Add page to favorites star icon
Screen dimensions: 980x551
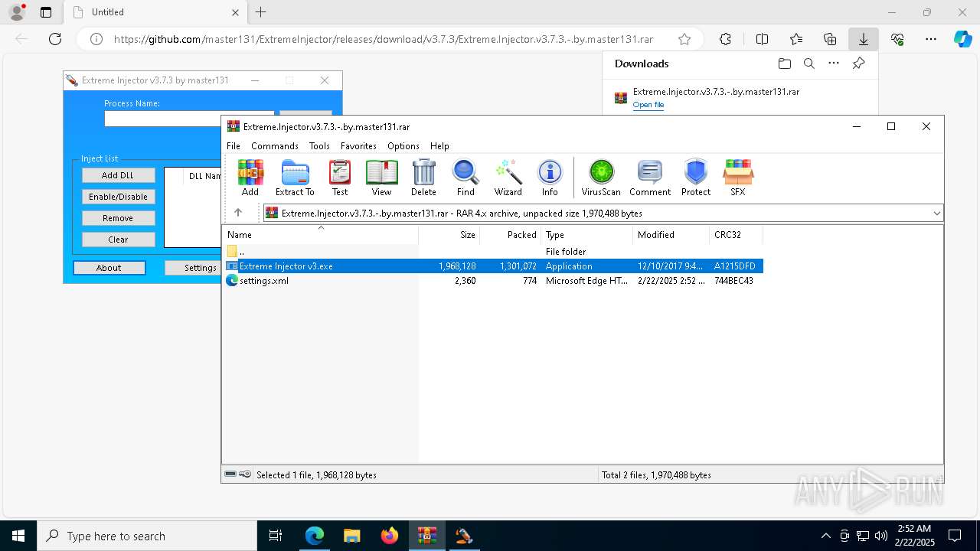pos(684,39)
